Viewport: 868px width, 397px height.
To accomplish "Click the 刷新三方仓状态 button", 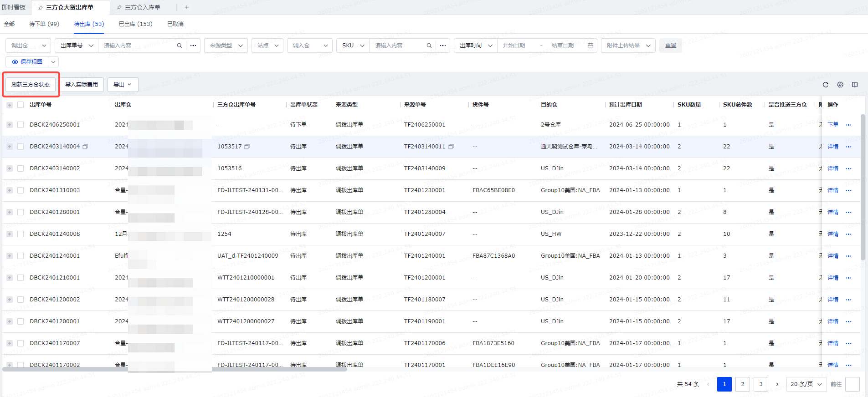I will coord(31,85).
